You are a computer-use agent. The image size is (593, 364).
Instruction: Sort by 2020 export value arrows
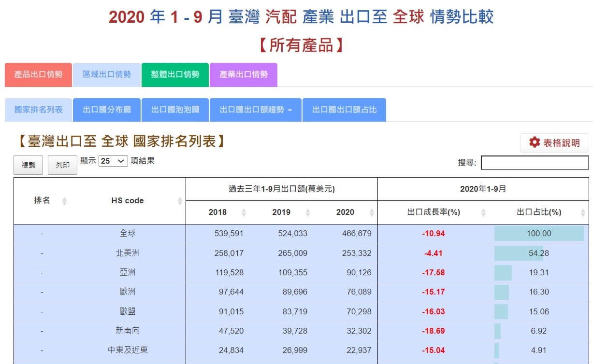coord(371,212)
